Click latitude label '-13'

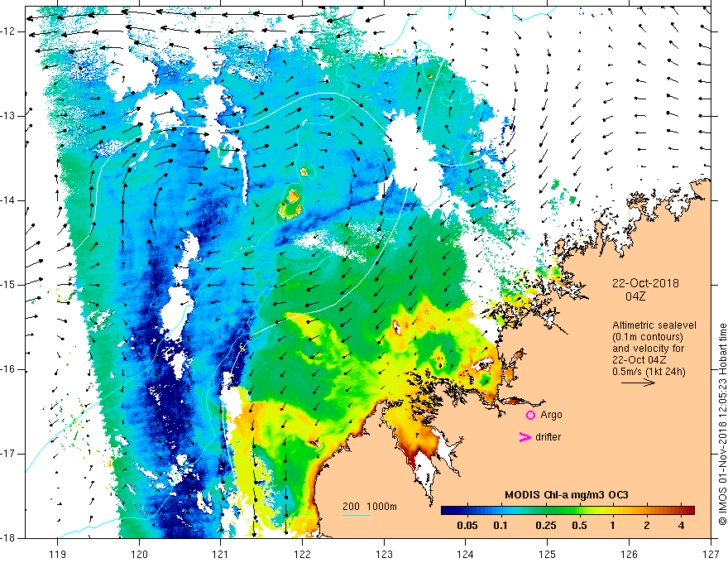9,116
